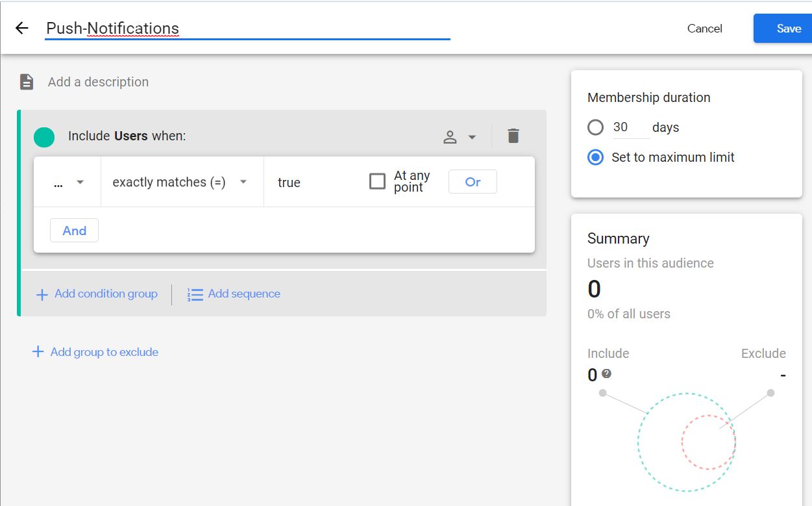
Task: Select Set to maximum limit radio button
Action: [595, 157]
